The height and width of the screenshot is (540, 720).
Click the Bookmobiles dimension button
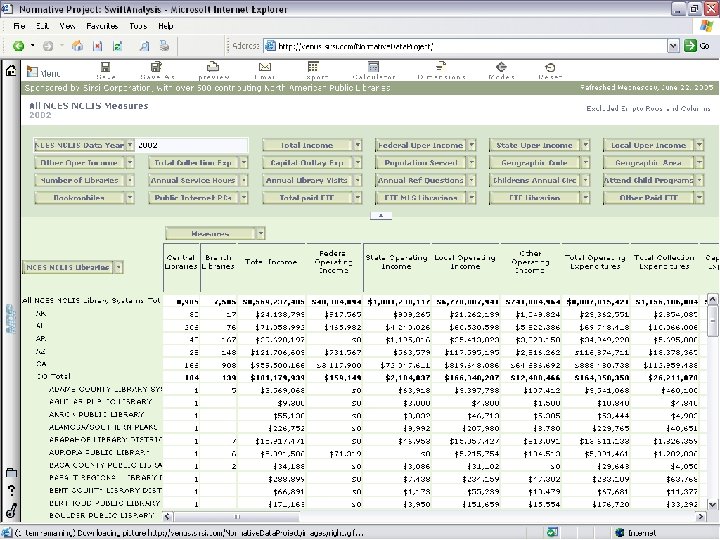[81, 197]
